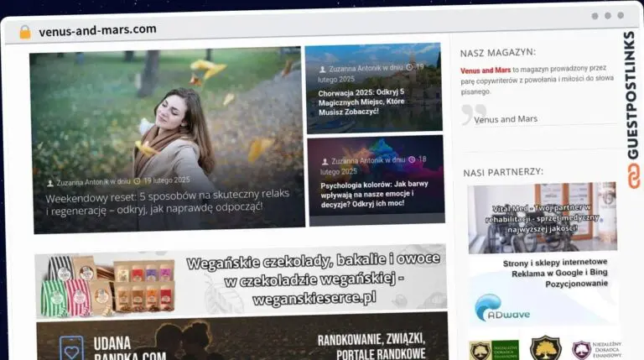The image size is (644, 360).
Task: Click the ADwave logo
Action: [x=501, y=308]
